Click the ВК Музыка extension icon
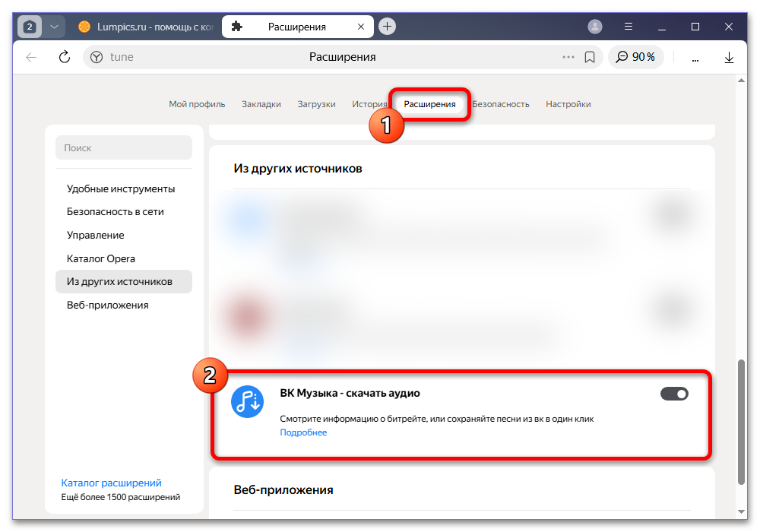The height and width of the screenshot is (532, 760). point(247,402)
